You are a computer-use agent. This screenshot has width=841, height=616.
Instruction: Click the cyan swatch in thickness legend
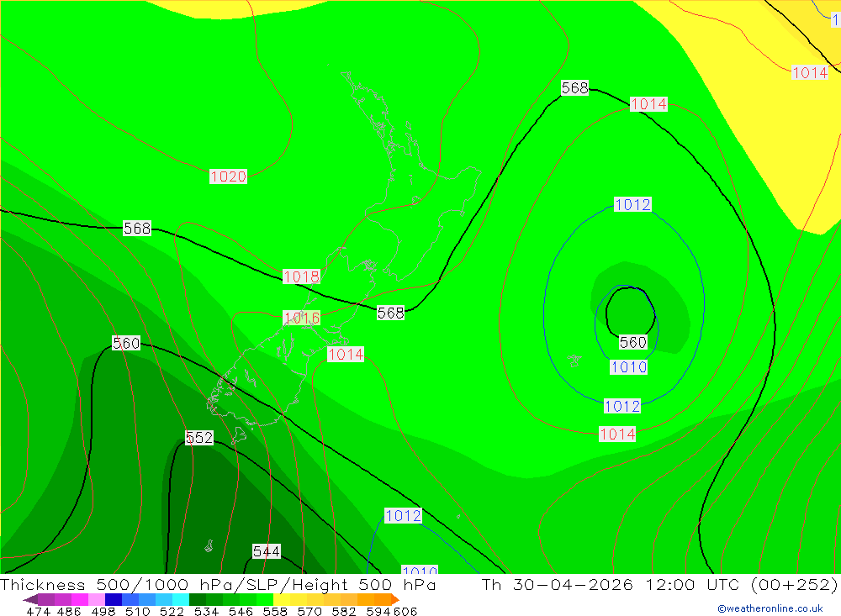[x=181, y=599]
